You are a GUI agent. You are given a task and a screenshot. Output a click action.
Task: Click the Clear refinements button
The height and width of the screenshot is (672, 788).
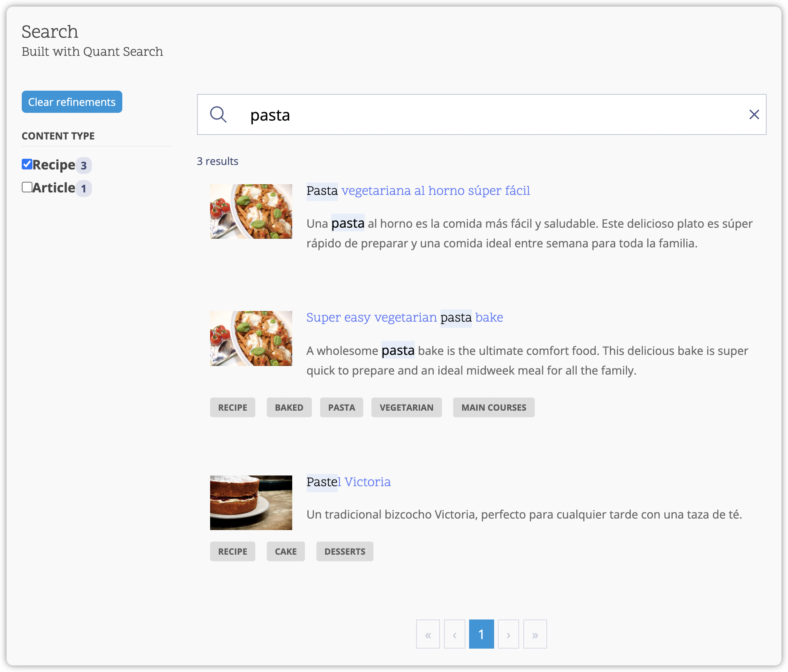[72, 102]
